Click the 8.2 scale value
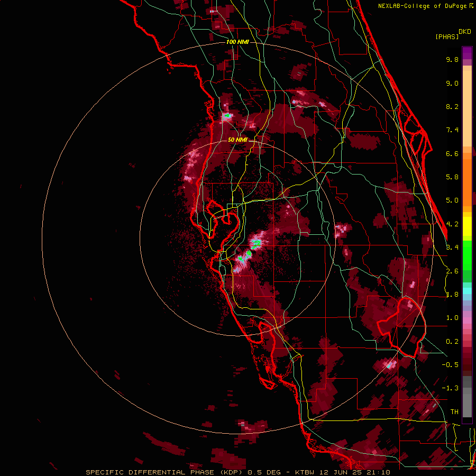 pyautogui.click(x=452, y=106)
